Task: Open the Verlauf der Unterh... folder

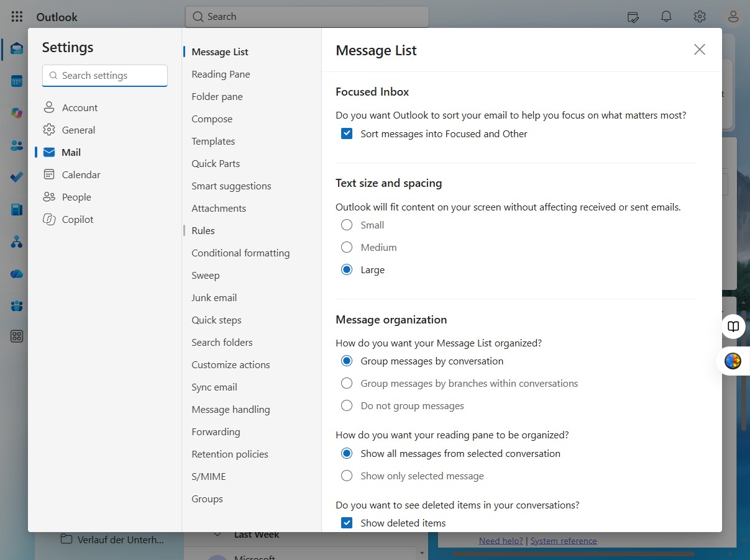Action: 113,540
